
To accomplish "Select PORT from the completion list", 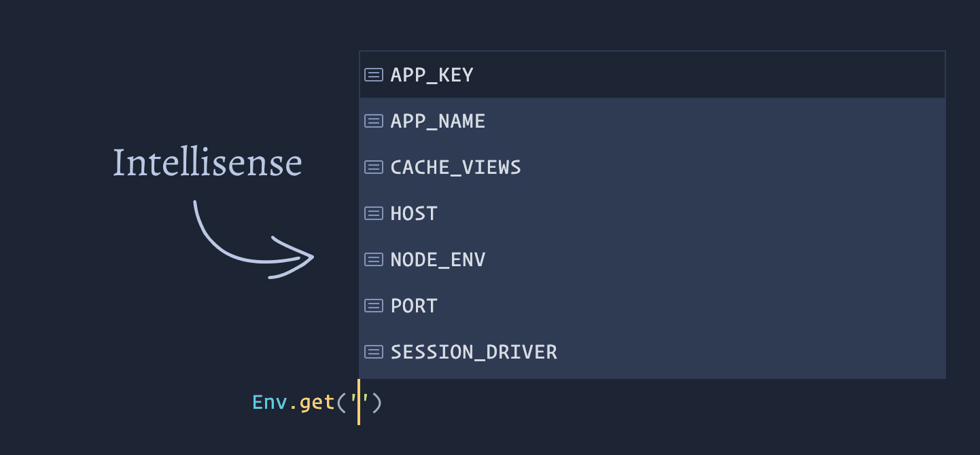I will click(x=414, y=306).
